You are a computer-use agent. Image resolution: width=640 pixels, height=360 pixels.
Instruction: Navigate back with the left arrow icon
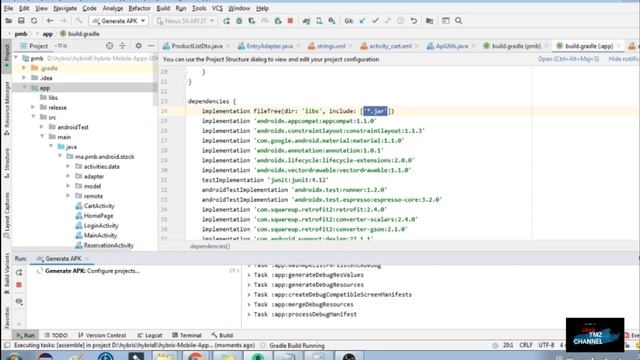click(x=50, y=21)
